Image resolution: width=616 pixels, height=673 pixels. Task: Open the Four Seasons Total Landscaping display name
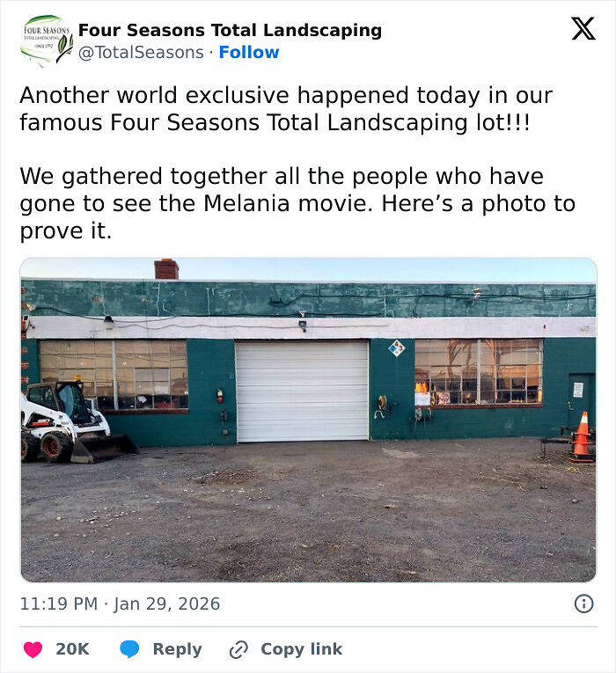[x=230, y=31]
